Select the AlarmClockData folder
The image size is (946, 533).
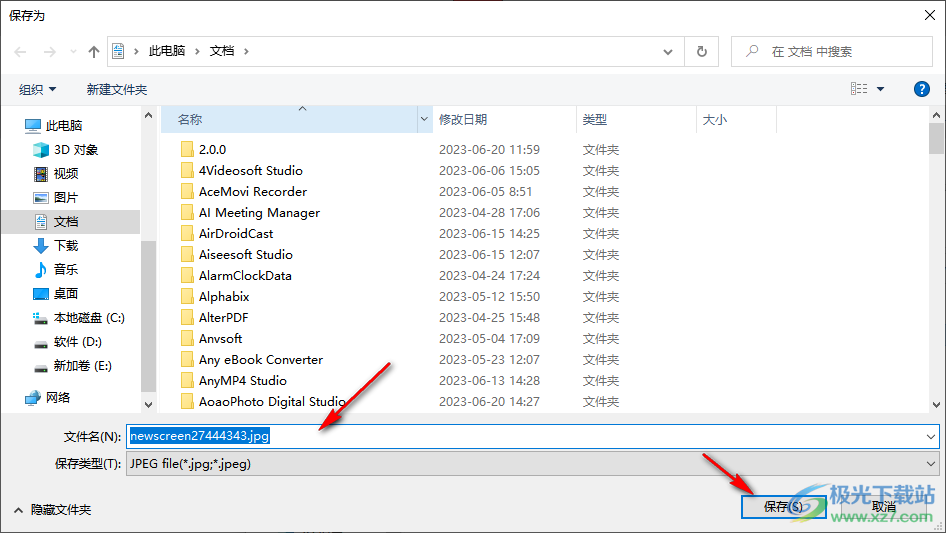point(245,276)
